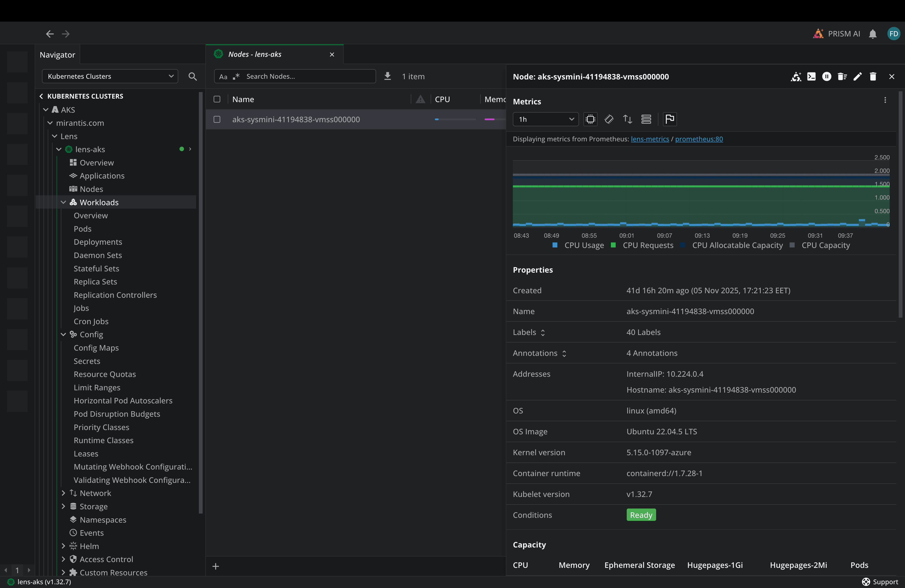Viewport: 905px width, 588px height.
Task: Open the prometheus:80 link
Action: click(x=699, y=139)
